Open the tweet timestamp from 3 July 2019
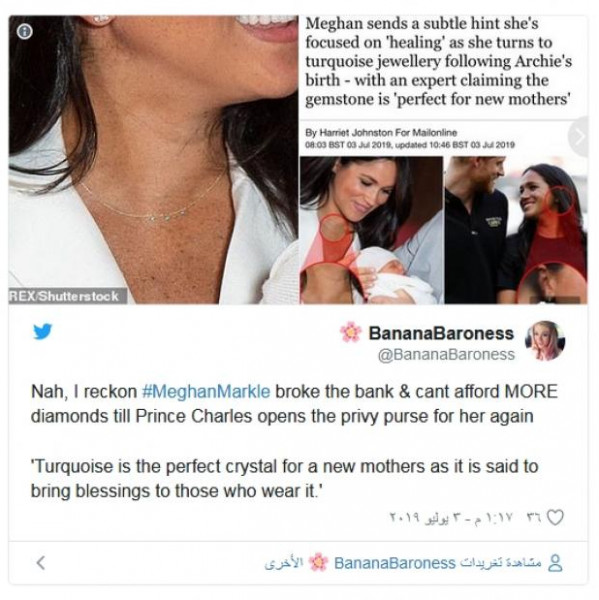599x600 pixels. (447, 518)
